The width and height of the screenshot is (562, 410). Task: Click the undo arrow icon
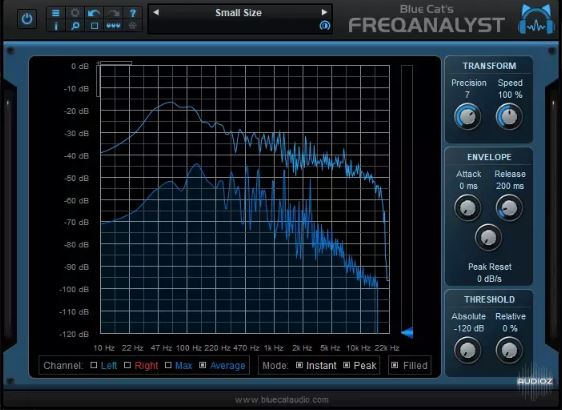(94, 13)
